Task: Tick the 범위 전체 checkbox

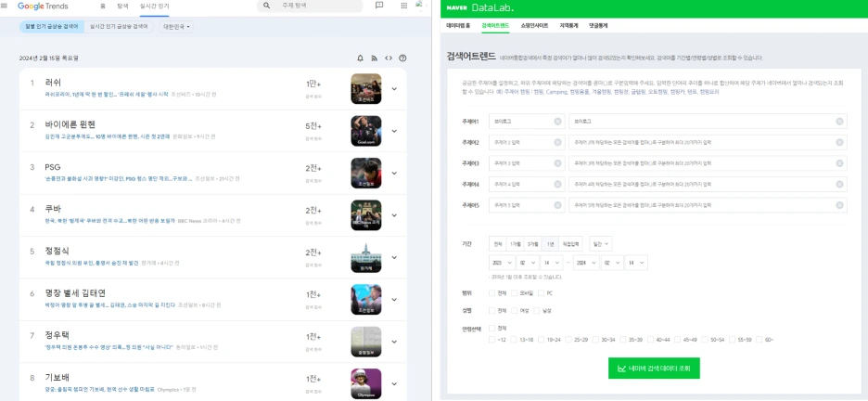Action: 492,293
